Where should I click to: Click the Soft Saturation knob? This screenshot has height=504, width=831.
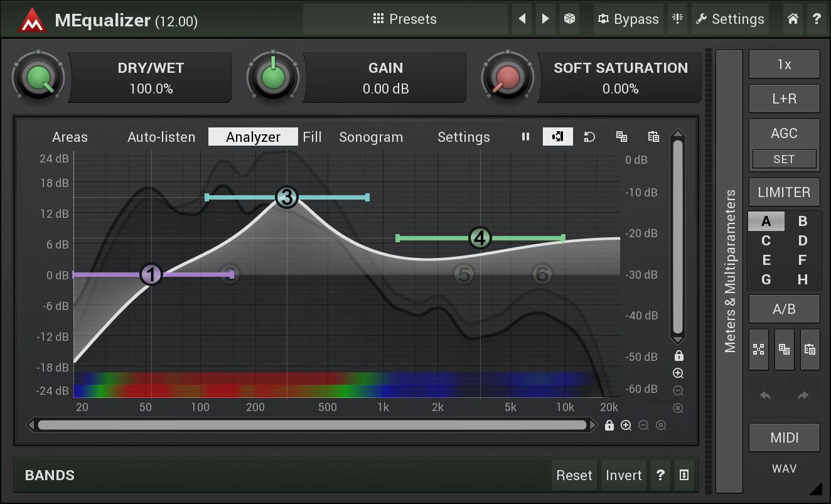507,78
